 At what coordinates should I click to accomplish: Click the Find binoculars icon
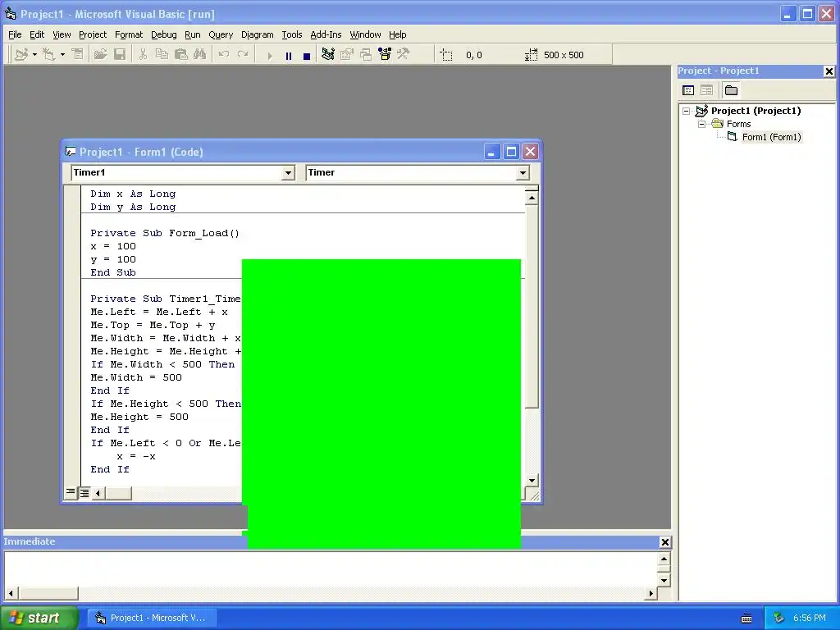(200, 55)
